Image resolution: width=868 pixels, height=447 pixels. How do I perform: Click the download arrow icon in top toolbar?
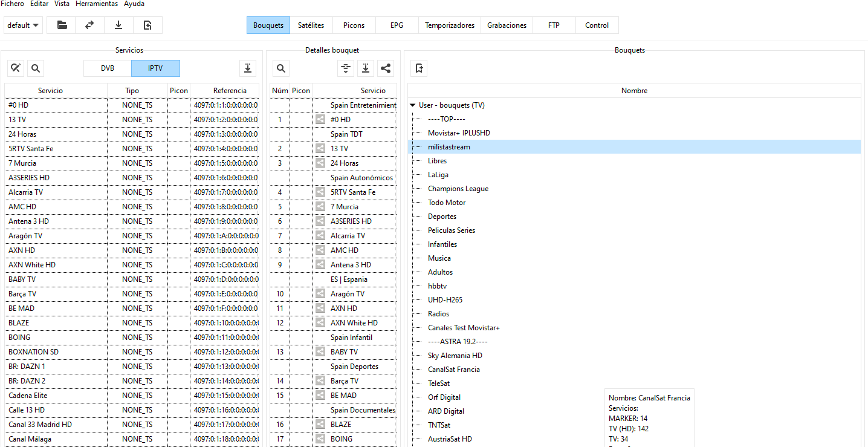click(x=118, y=25)
